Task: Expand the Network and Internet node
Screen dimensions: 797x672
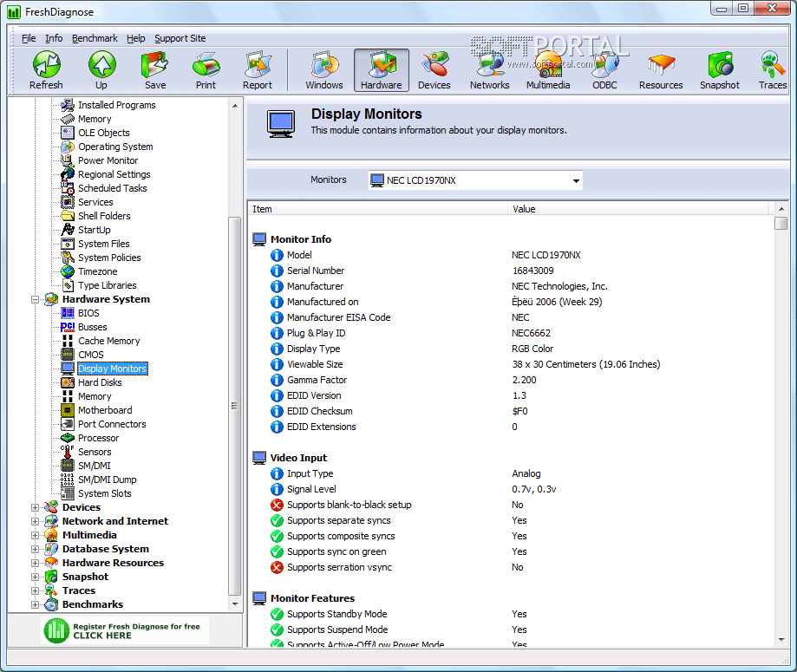Action: tap(35, 521)
